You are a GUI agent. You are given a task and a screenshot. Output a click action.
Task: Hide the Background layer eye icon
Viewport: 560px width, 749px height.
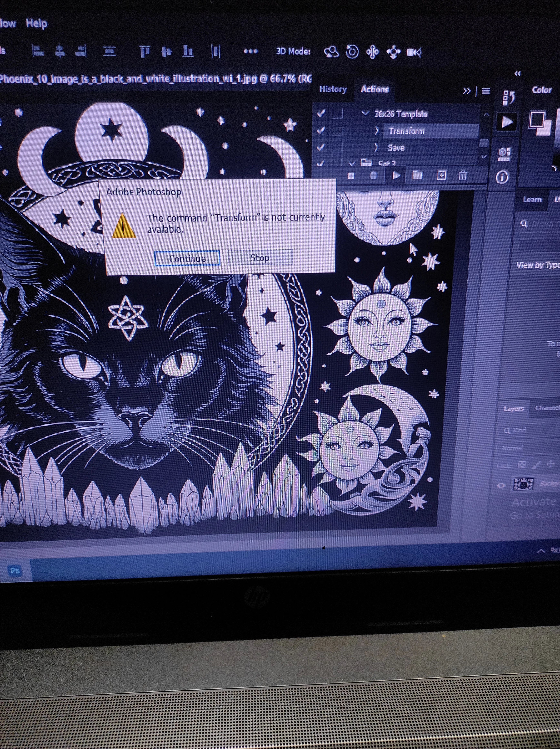point(501,485)
